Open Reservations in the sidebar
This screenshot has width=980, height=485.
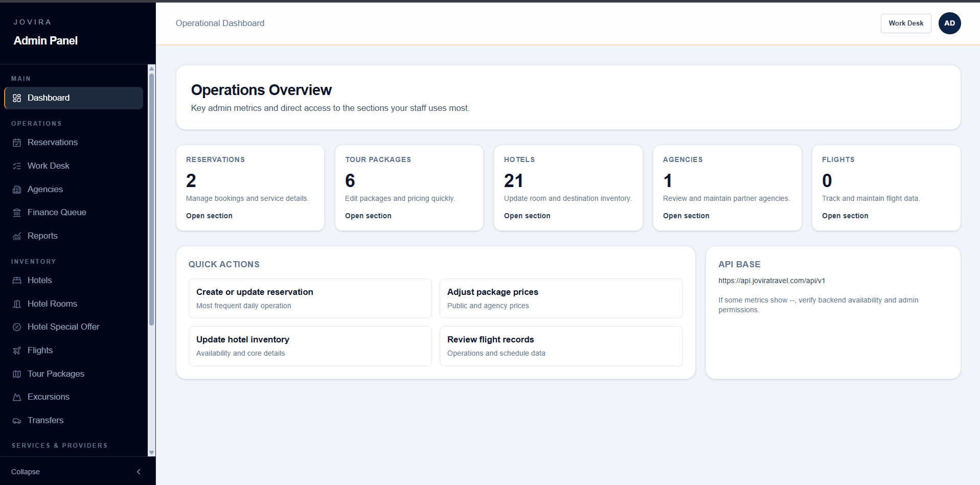(74, 143)
